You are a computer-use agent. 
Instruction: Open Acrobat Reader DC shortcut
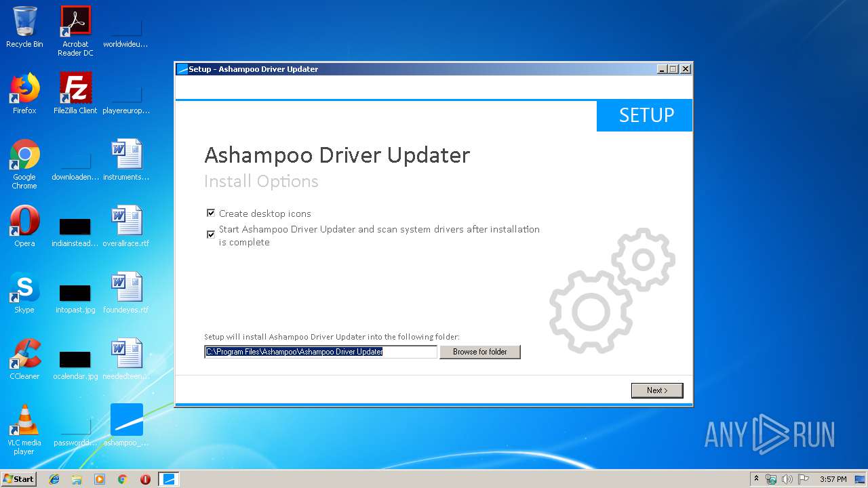(x=75, y=30)
